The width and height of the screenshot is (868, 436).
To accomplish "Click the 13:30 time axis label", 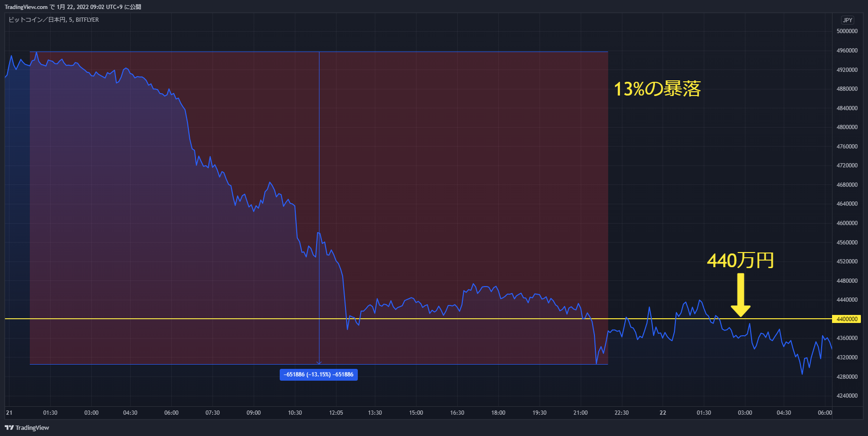I will pos(375,413).
